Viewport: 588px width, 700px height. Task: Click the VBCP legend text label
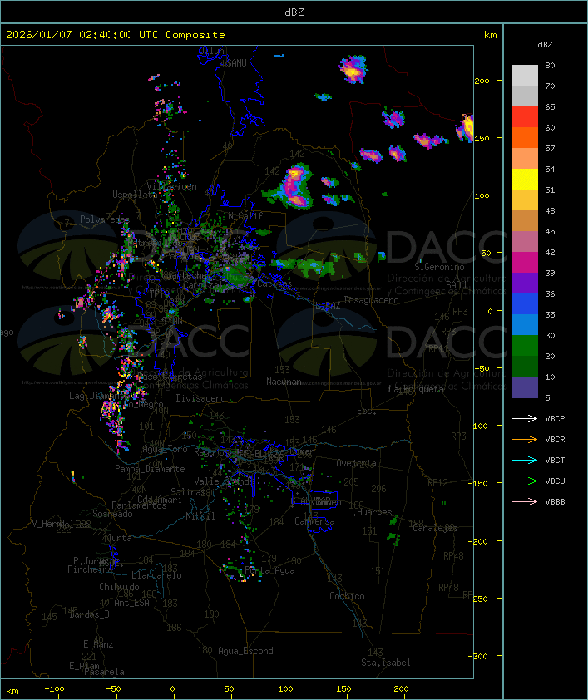click(x=555, y=418)
